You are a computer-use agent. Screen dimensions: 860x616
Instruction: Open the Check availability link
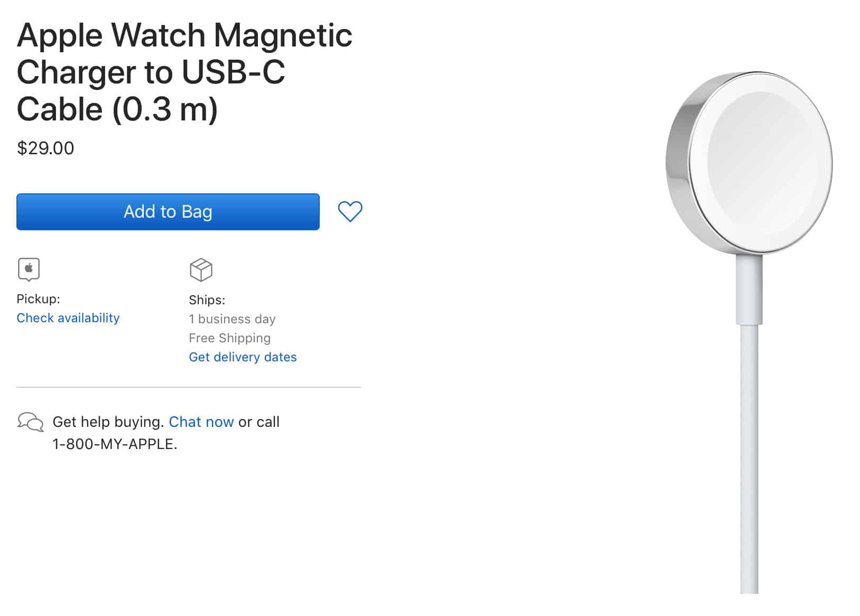pyautogui.click(x=68, y=318)
